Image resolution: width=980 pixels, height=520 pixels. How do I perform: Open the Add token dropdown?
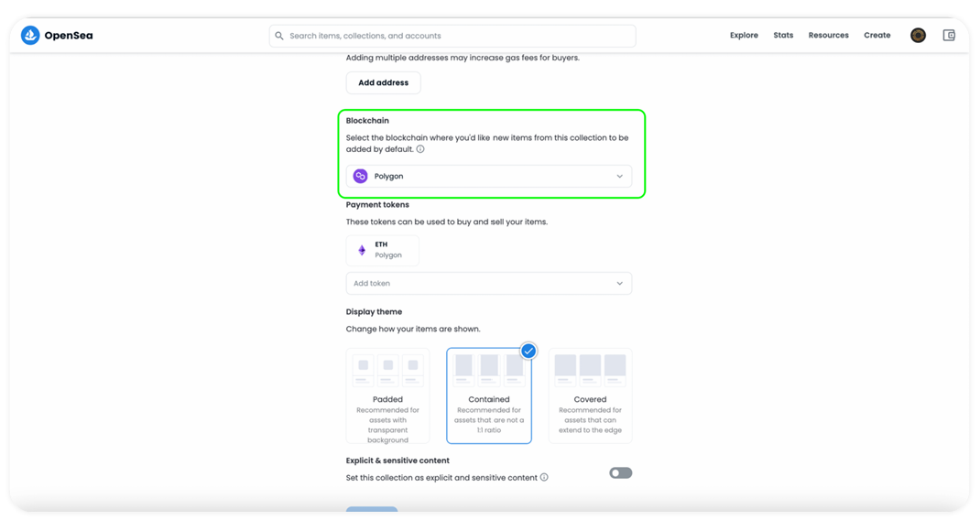tap(488, 284)
